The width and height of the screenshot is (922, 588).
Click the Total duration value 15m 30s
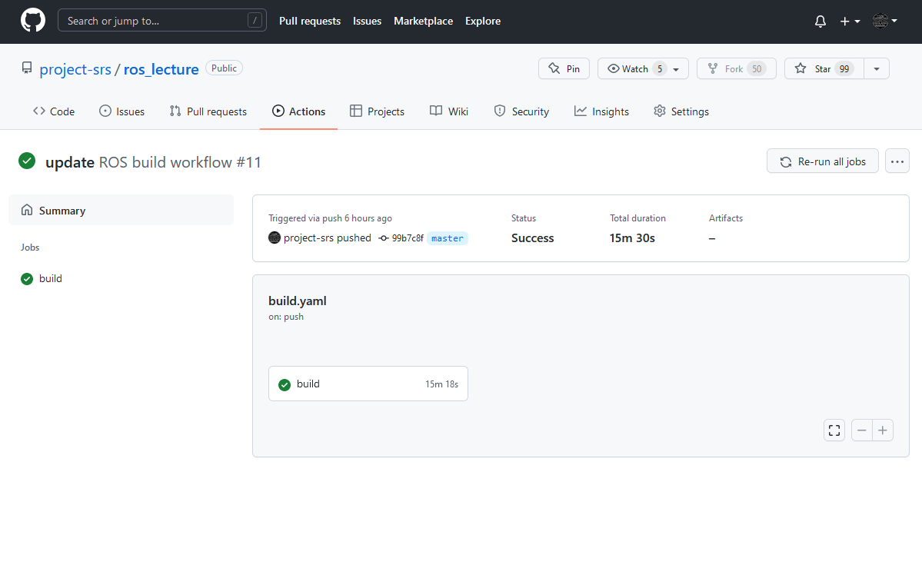tap(632, 238)
